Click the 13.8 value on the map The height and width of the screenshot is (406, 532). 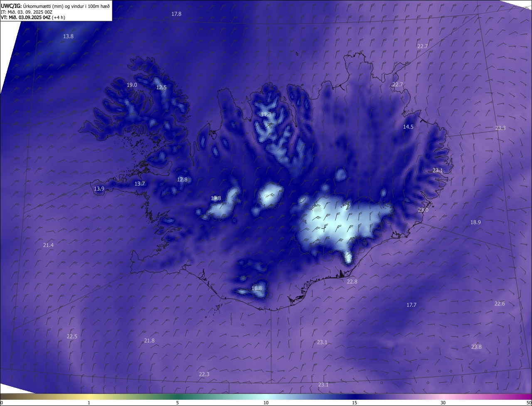tap(68, 37)
